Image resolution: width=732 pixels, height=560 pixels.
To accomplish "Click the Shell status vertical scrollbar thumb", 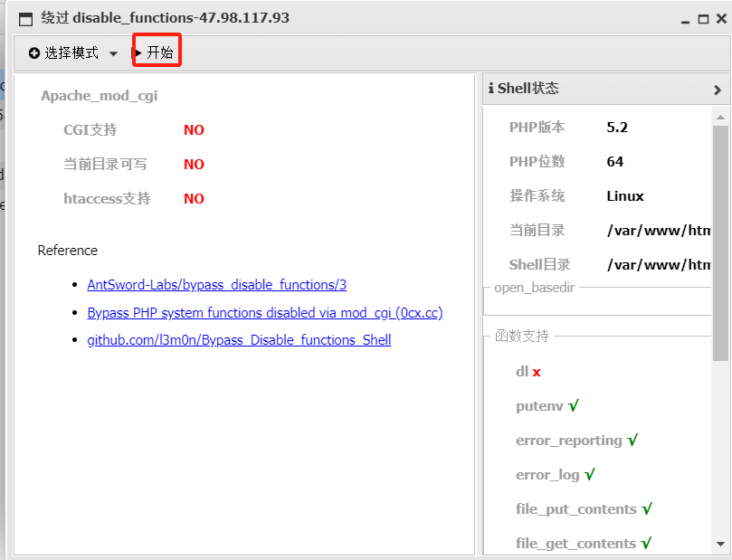I will [720, 242].
